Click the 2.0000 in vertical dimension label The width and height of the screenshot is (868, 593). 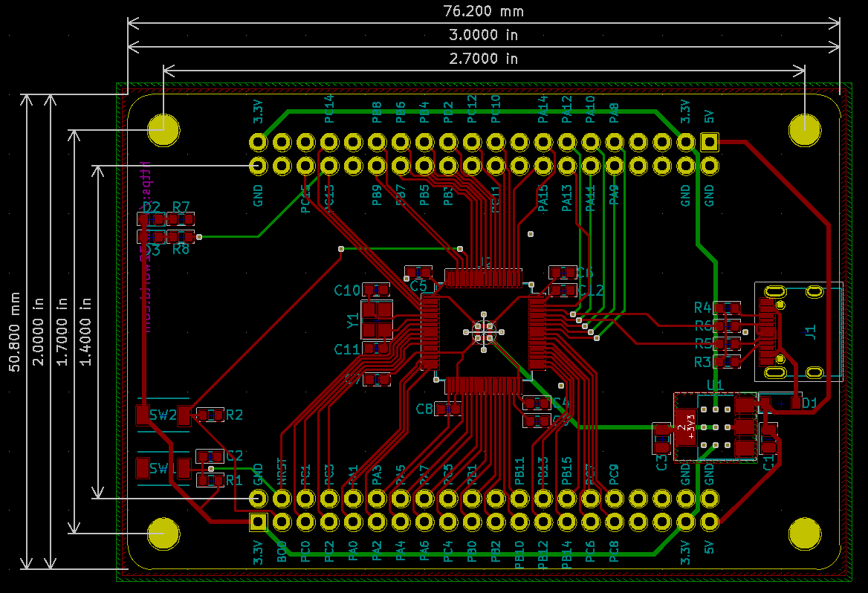coord(38,331)
